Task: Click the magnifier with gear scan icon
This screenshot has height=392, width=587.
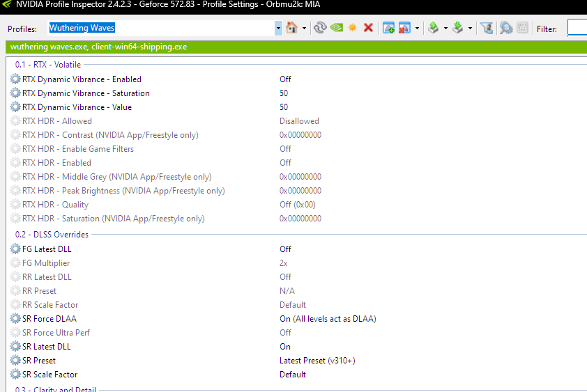Action: click(505, 28)
